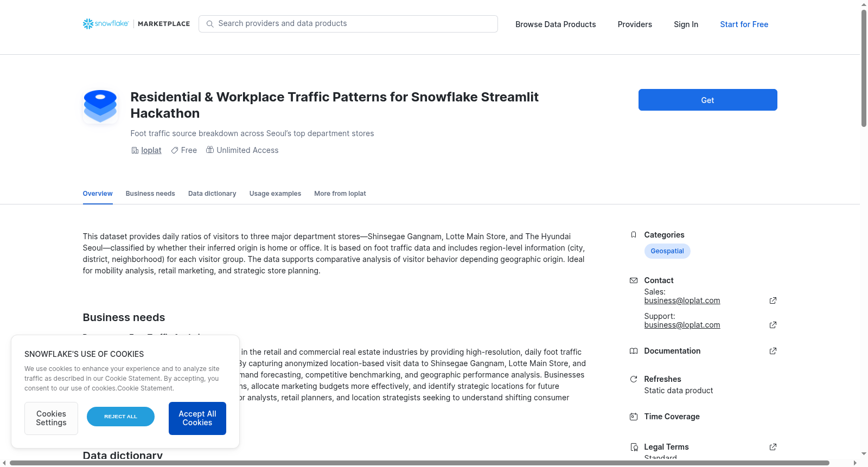868x467 pixels.
Task: Click the vertical scrollbar thumb
Action: 864,68
